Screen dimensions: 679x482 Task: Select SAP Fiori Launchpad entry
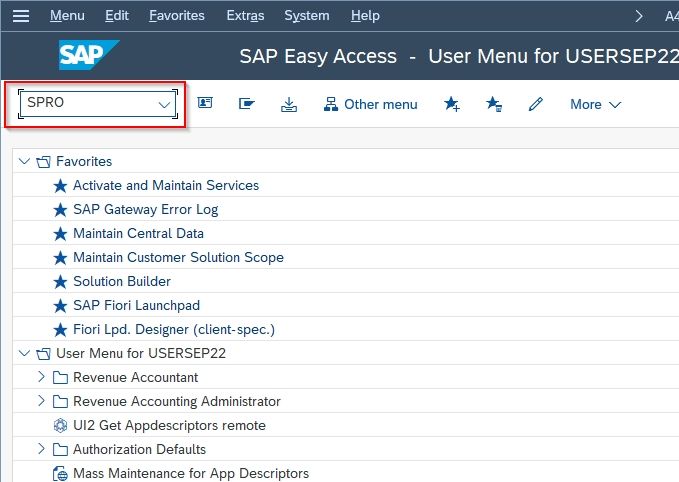click(136, 306)
